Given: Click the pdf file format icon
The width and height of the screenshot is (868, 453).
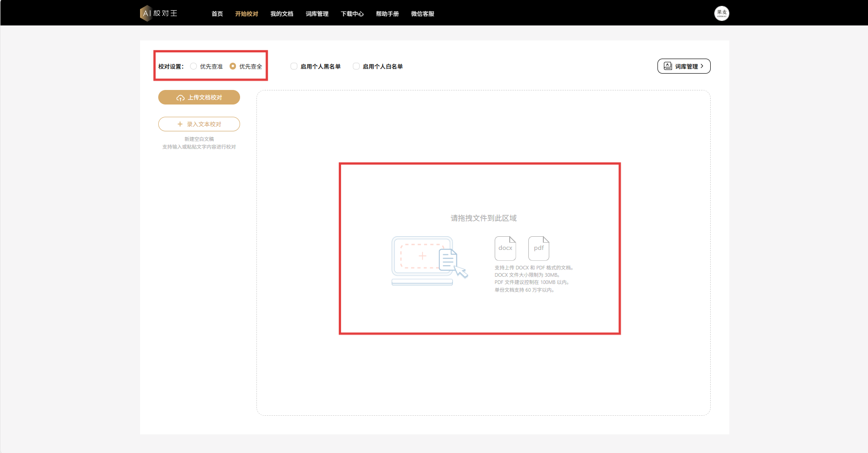Looking at the screenshot, I should coord(539,248).
